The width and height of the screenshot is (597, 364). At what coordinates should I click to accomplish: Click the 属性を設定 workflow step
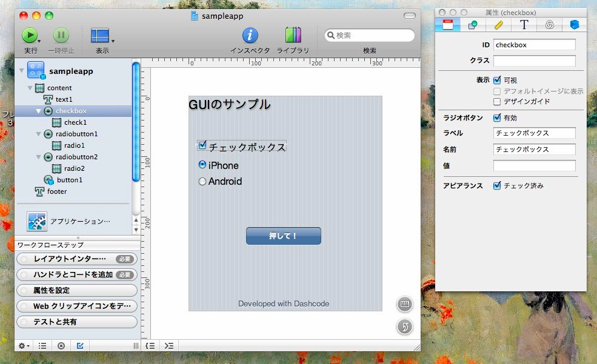pyautogui.click(x=76, y=291)
